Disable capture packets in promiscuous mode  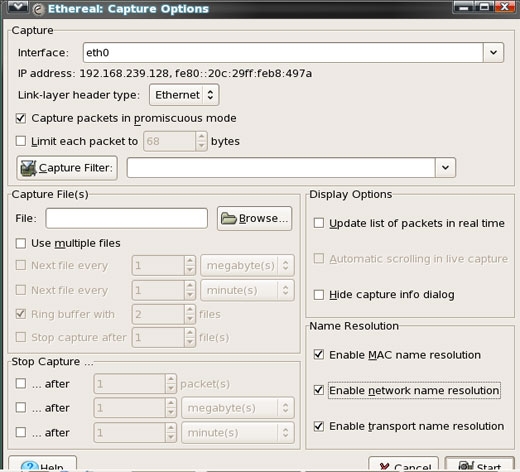coord(21,118)
